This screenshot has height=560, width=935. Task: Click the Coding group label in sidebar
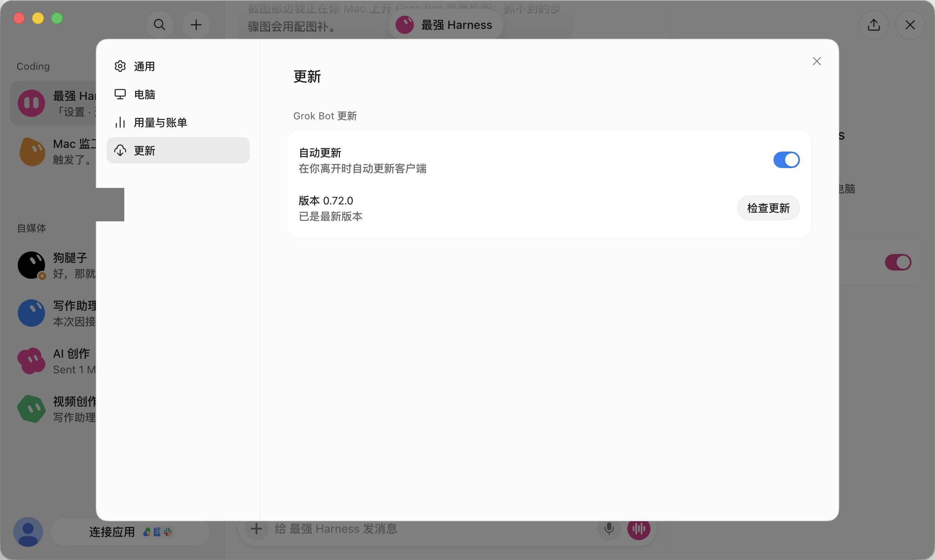33,66
